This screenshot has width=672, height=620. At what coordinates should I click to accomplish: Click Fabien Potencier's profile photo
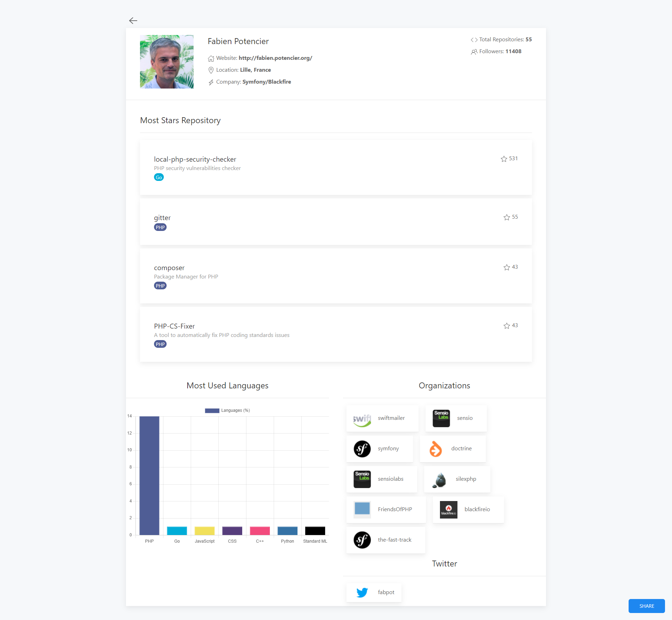click(167, 62)
